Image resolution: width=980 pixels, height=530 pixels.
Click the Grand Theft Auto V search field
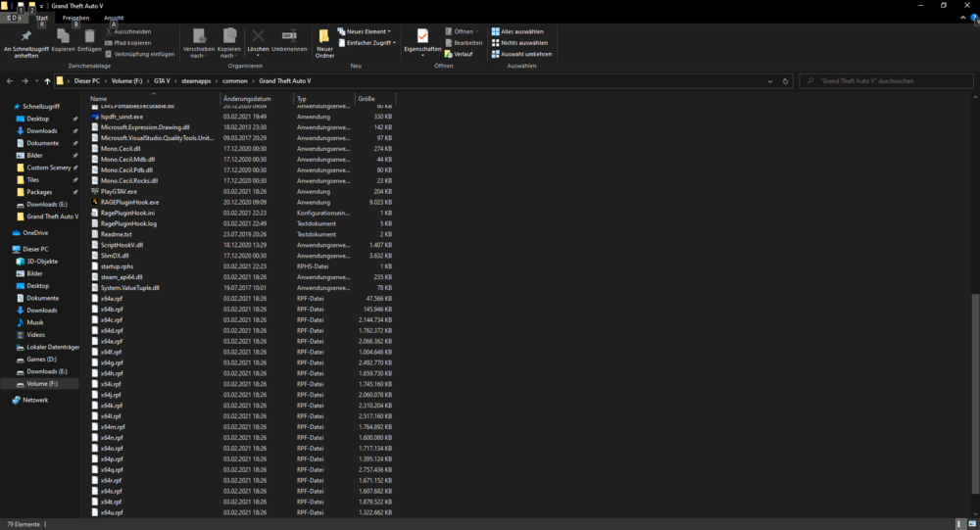886,80
